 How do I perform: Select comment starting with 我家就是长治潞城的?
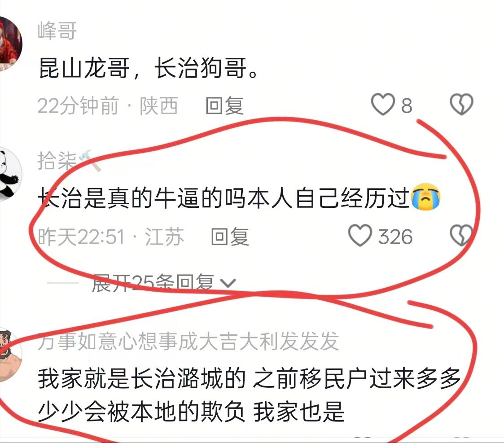(x=250, y=395)
